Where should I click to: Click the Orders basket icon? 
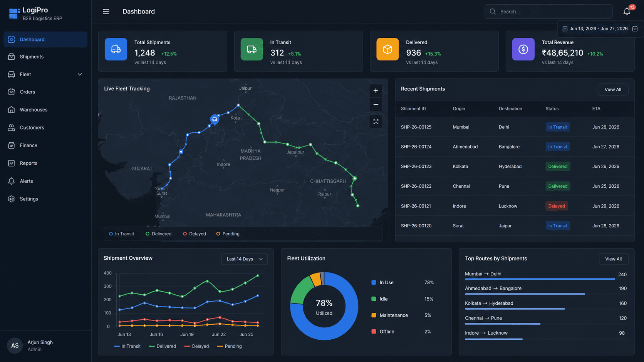12,92
